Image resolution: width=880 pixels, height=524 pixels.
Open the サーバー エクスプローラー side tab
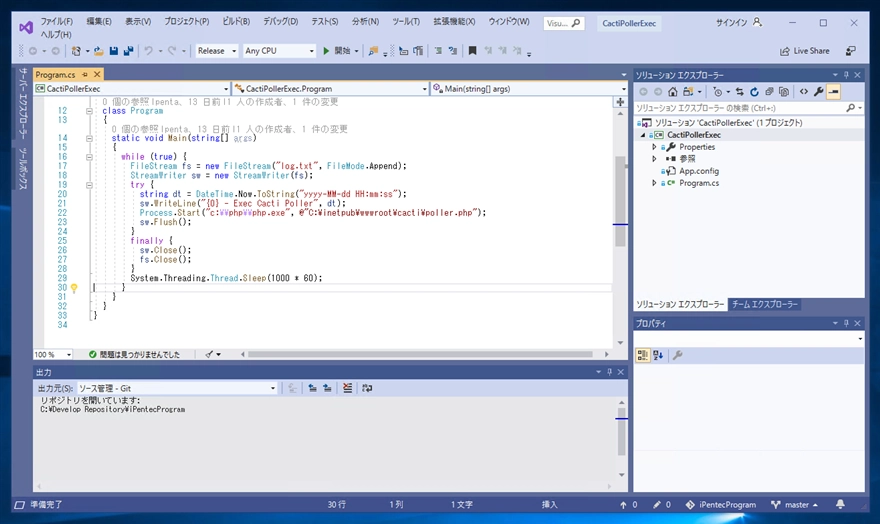click(23, 103)
